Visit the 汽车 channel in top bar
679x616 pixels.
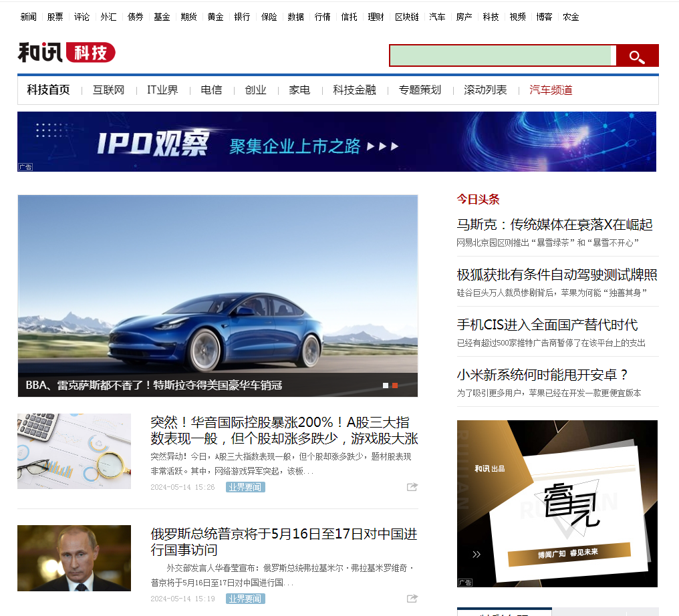pyautogui.click(x=437, y=17)
